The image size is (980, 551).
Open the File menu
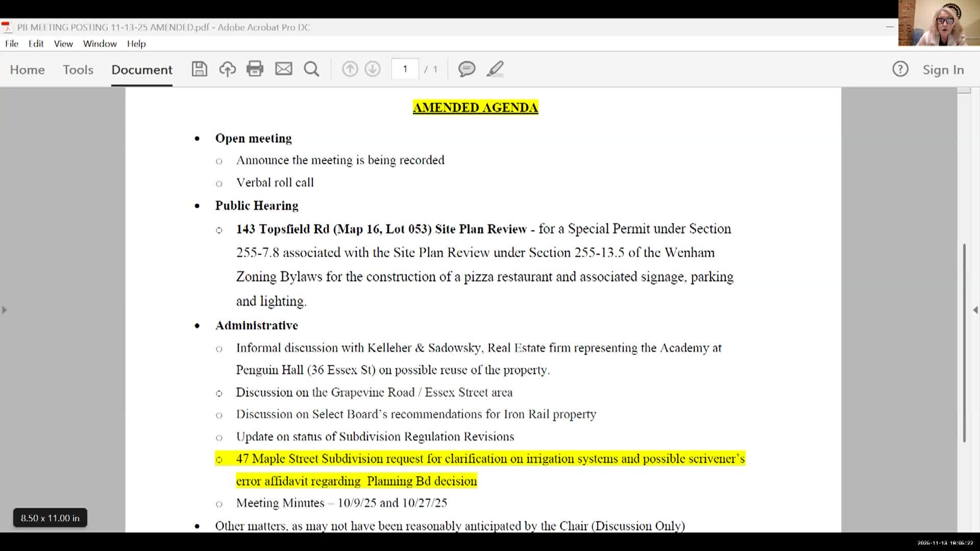tap(11, 44)
